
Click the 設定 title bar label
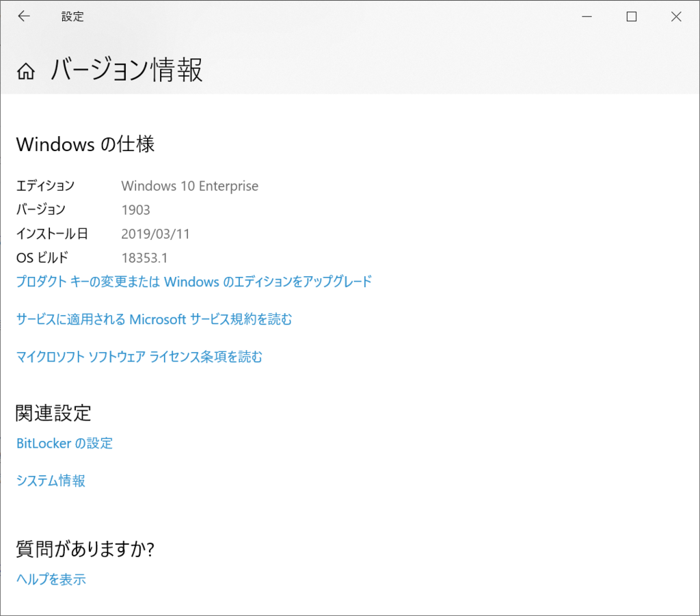point(72,16)
